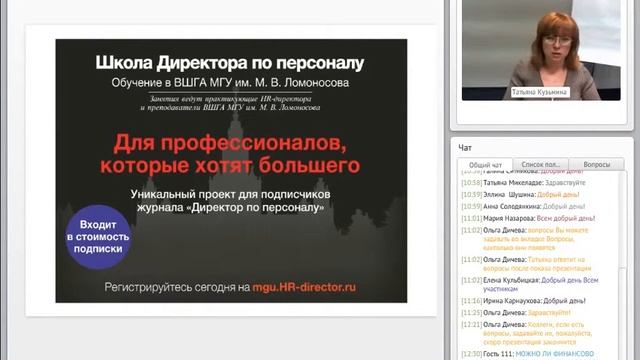Click the Школа Директора по персоналу heading
Viewport: 640px width, 360px height.
(230, 63)
